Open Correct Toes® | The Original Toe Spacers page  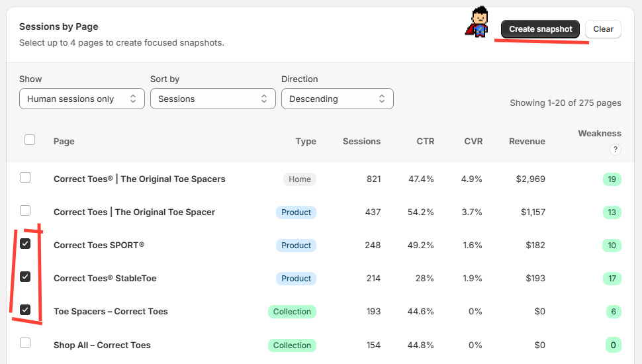point(139,179)
